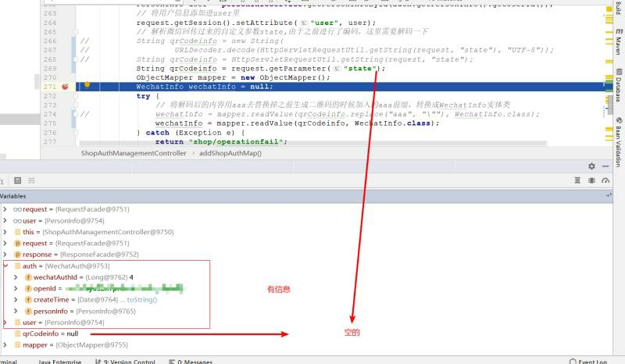625x364 pixels.
Task: Expand the wechatAuthId field
Action: pyautogui.click(x=16, y=277)
